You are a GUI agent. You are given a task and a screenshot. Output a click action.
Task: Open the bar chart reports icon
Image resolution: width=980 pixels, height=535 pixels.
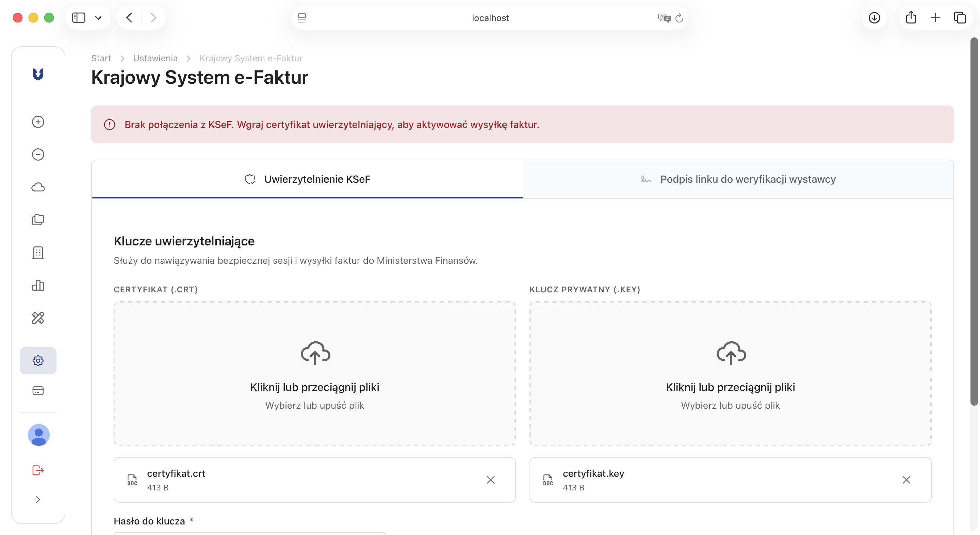38,285
